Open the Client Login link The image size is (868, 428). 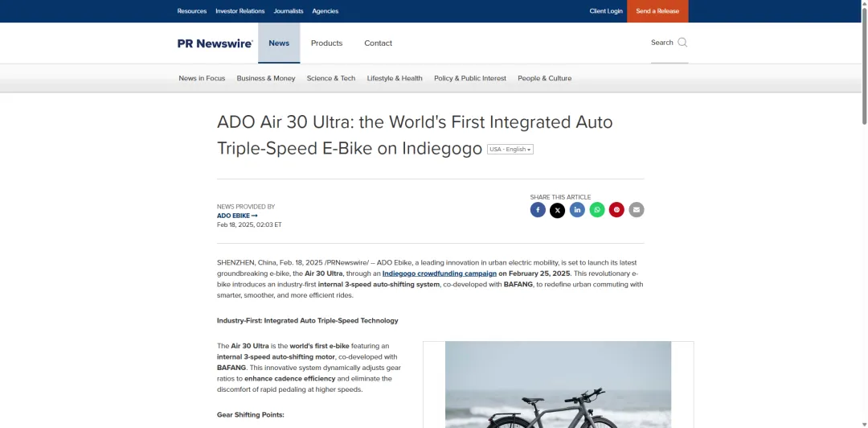pyautogui.click(x=606, y=11)
